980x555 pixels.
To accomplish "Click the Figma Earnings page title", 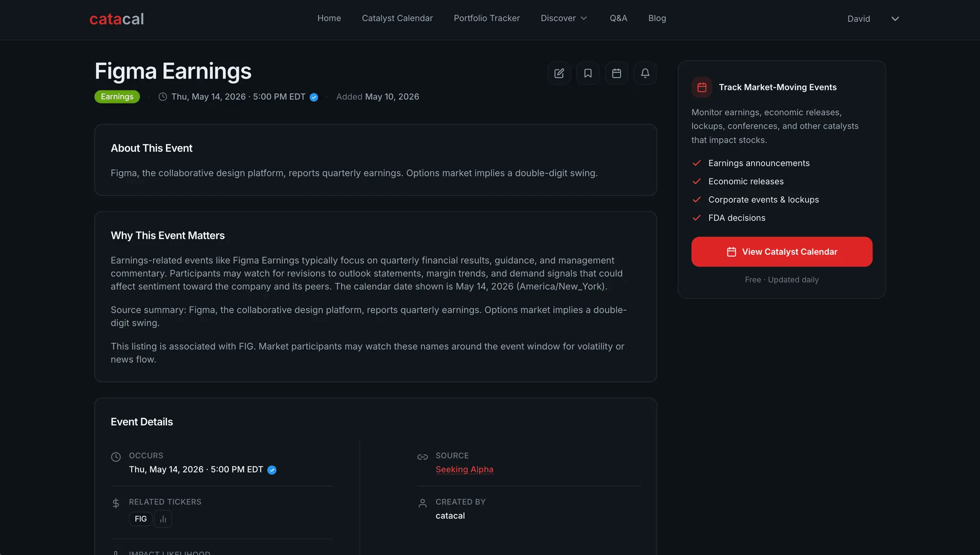I will [173, 71].
